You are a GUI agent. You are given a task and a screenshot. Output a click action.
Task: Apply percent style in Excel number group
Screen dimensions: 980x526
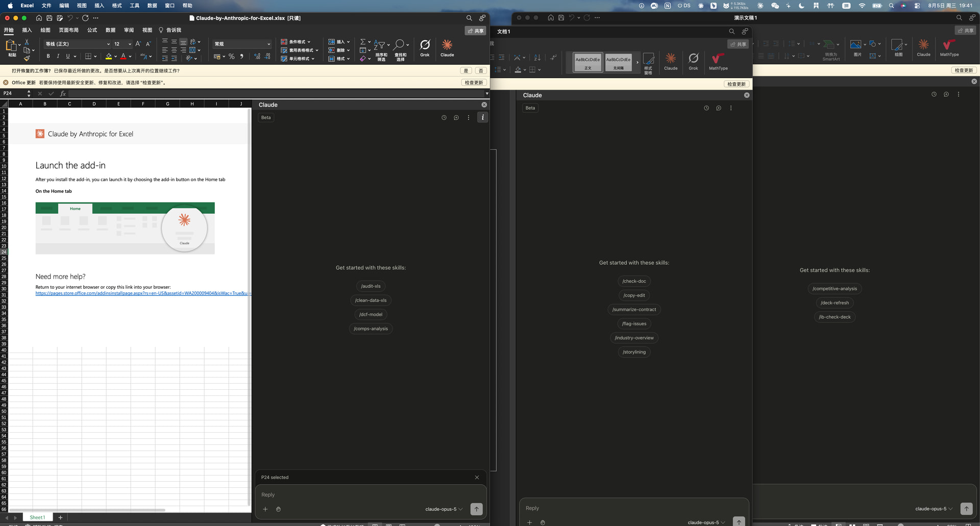232,57
